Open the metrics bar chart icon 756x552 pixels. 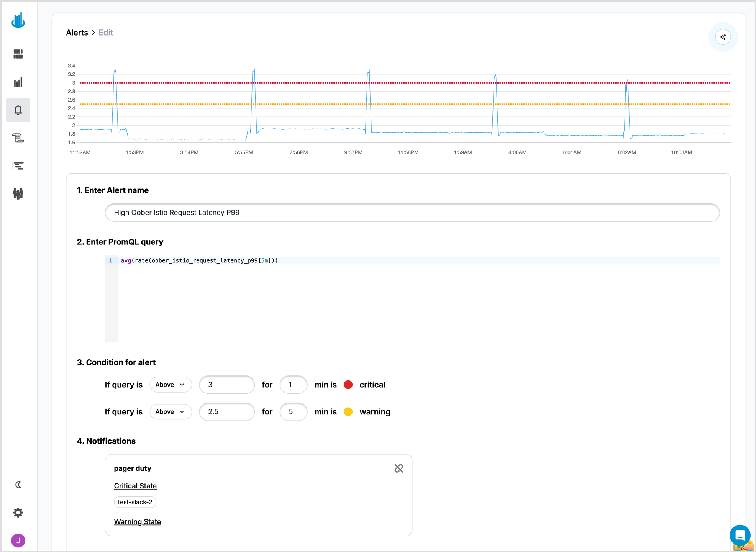(18, 82)
